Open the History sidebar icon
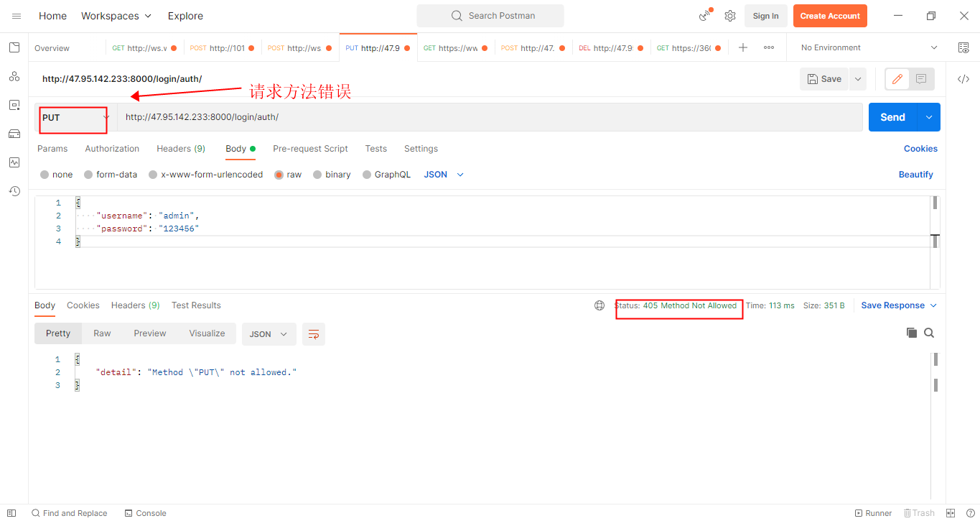Viewport: 980px width, 521px height. pyautogui.click(x=14, y=191)
